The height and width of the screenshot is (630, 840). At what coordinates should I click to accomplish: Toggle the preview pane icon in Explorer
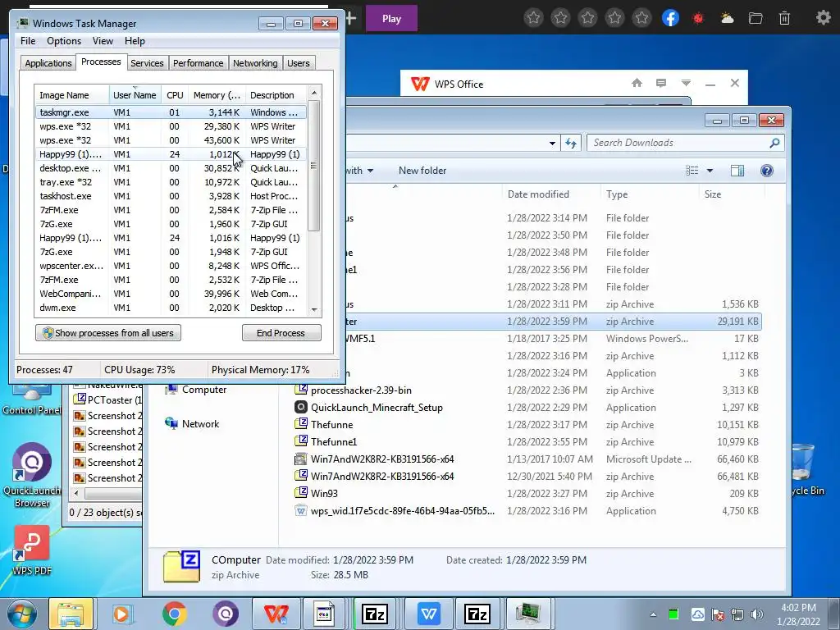[737, 171]
